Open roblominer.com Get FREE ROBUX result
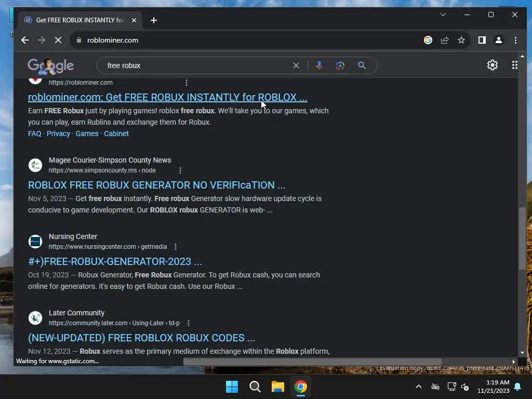 [168, 97]
